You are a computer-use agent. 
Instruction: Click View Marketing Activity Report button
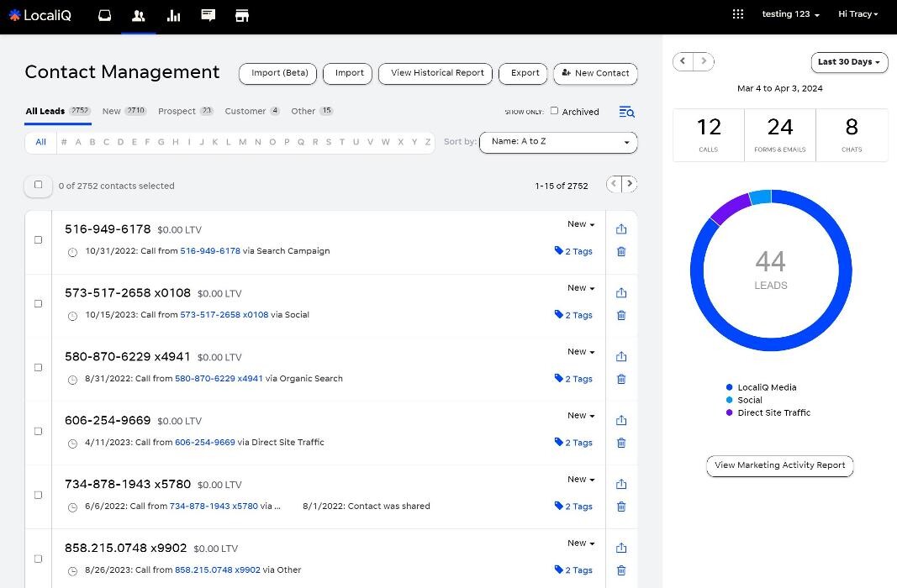pyautogui.click(x=779, y=465)
